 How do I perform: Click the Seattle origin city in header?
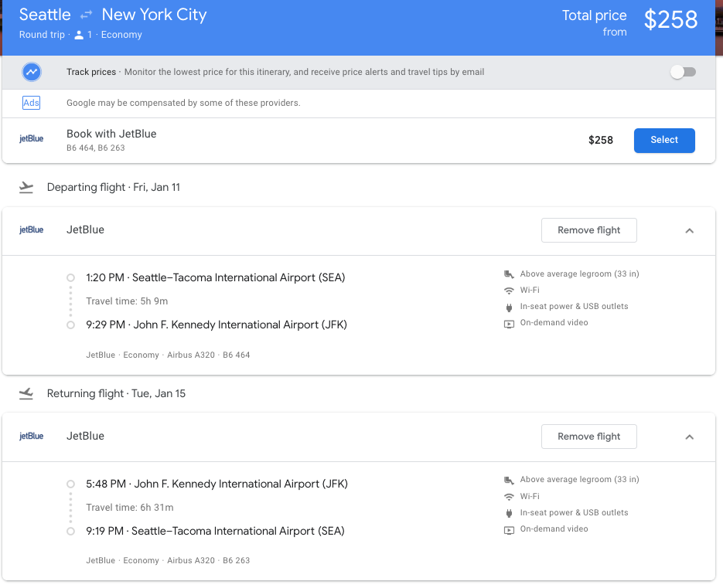click(x=45, y=15)
